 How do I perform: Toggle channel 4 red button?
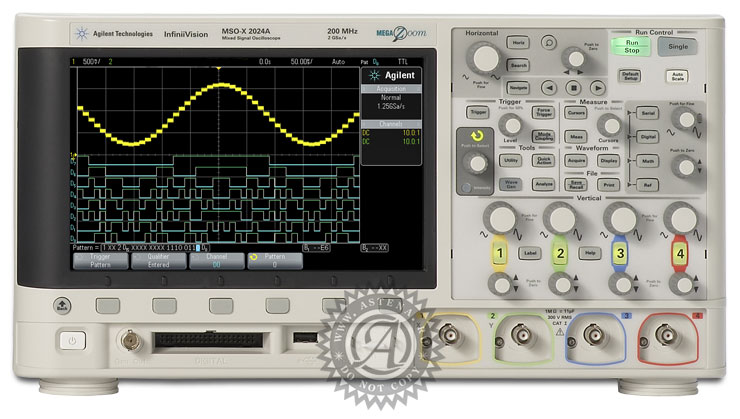coord(680,253)
